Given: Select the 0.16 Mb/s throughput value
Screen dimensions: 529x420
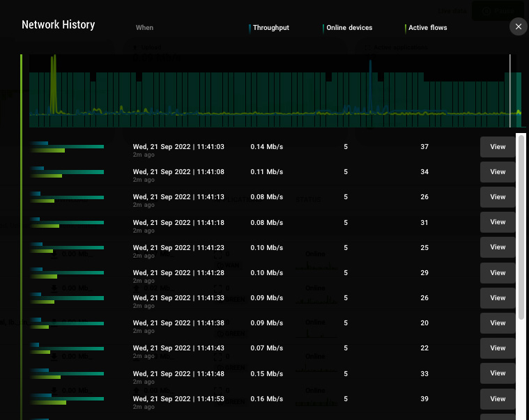Looking at the screenshot, I should click(x=266, y=399).
